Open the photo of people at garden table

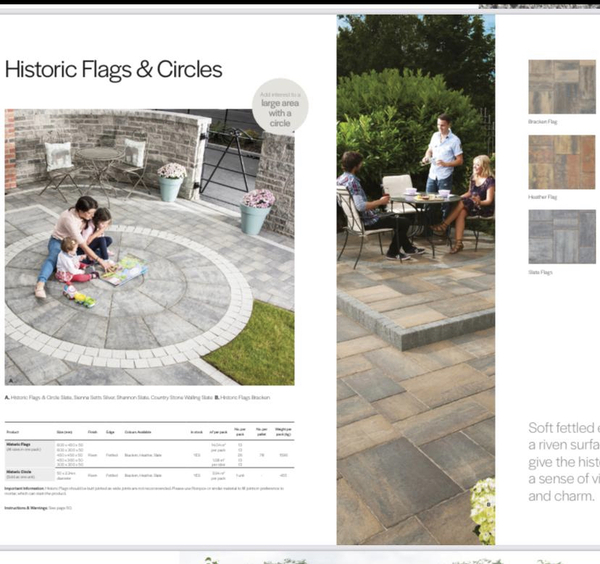[x=416, y=279]
